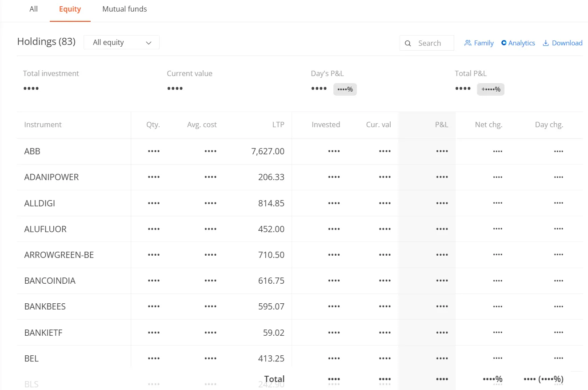
Task: Click the Holdings (83) heading
Action: (x=46, y=42)
